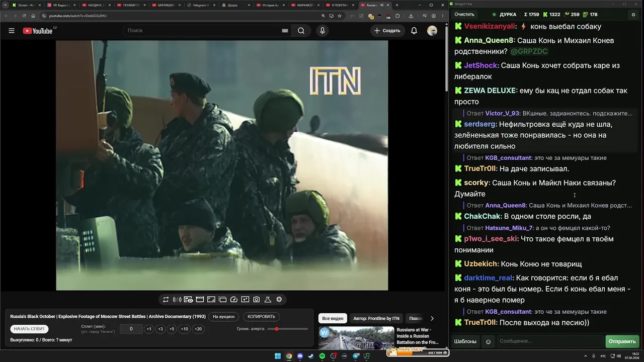Adjust the 'Громк. алерта' volume slider
This screenshot has width=644, height=362.
tap(287, 329)
